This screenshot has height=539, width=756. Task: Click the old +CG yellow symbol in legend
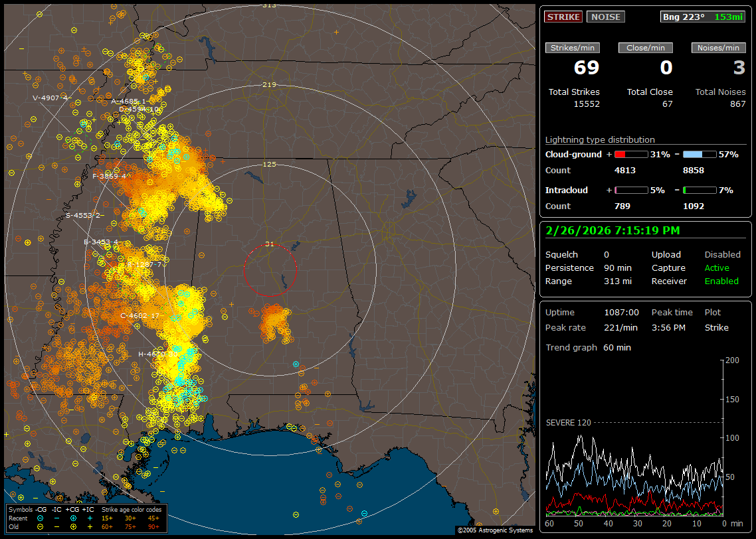pos(73,526)
